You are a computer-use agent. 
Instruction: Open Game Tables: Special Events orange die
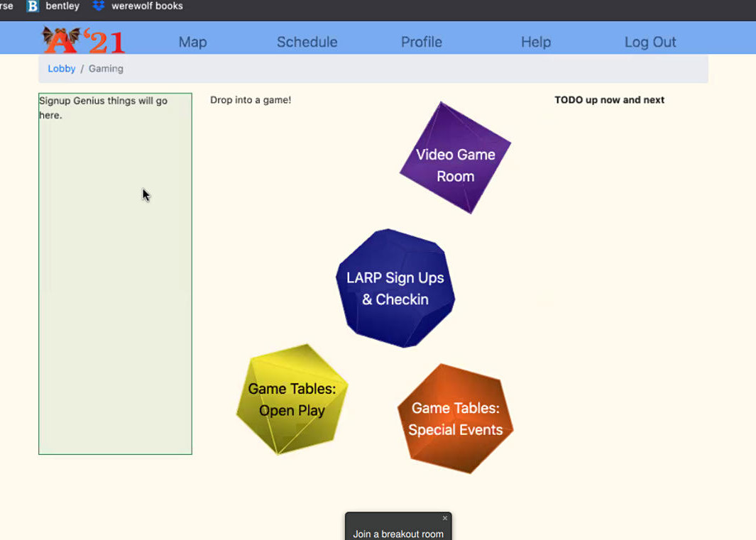[x=455, y=419]
